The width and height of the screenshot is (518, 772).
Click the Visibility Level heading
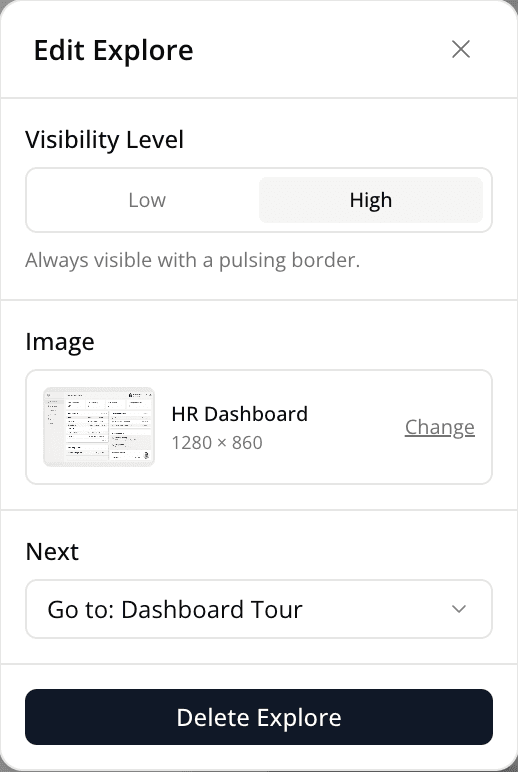tap(104, 139)
